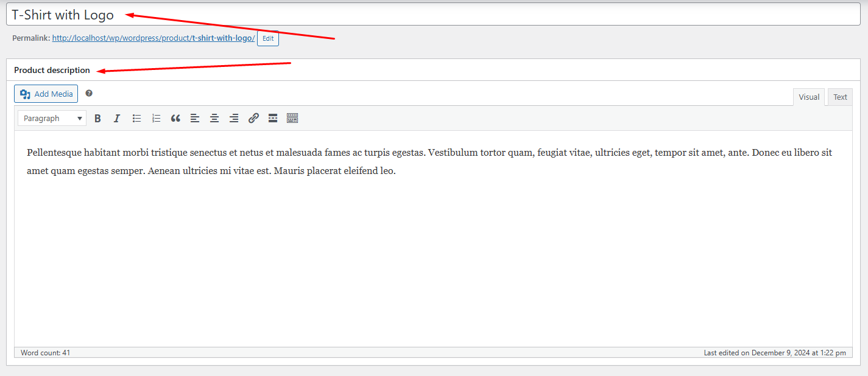Click the Edit permalink button
The width and height of the screenshot is (868, 376).
click(x=268, y=38)
